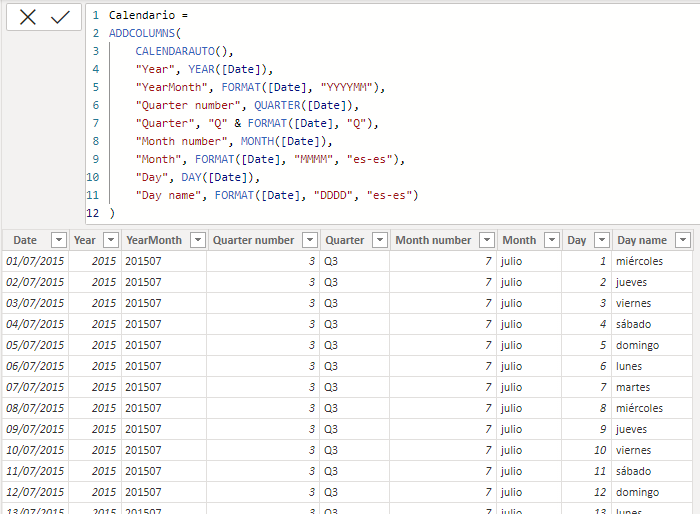The height and width of the screenshot is (514, 700).
Task: Select the first miércoles cell in Day name
Action: click(640, 261)
